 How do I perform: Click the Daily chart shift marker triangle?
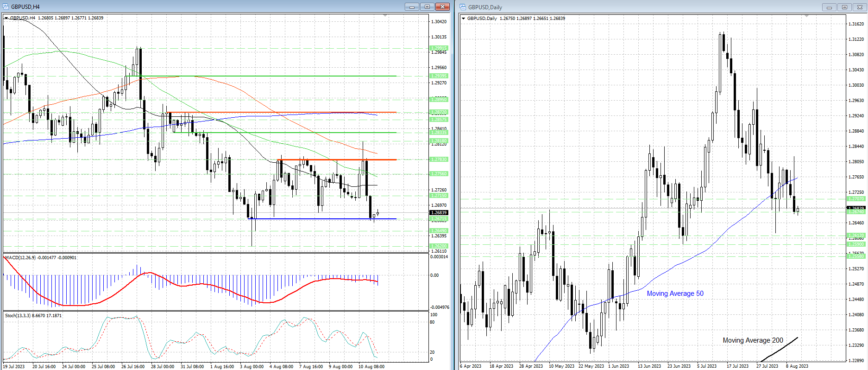[x=806, y=16]
